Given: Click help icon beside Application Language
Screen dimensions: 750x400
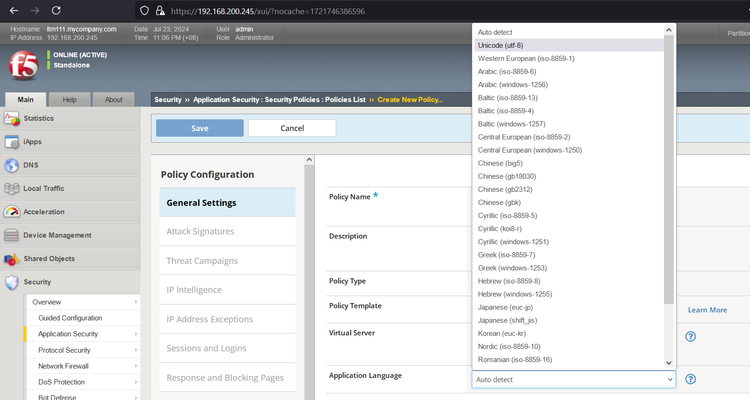Looking at the screenshot, I should point(690,379).
